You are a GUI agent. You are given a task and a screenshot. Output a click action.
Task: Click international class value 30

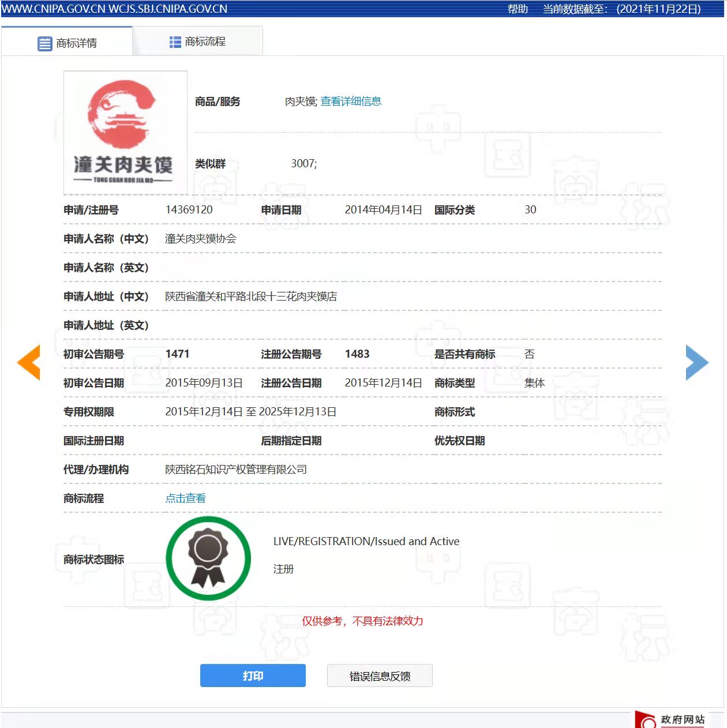tap(530, 210)
